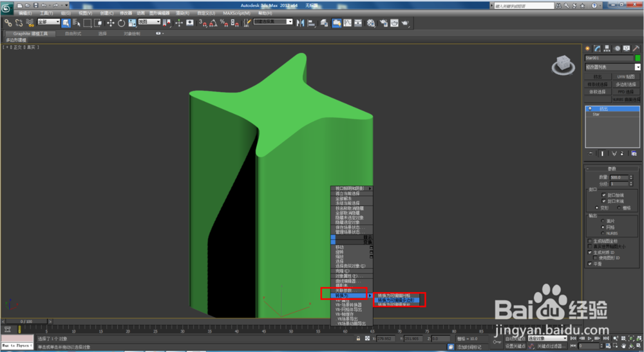Toggle the 生成材质 ID checkbox
Viewport: 644px width, 352px height.
590,253
